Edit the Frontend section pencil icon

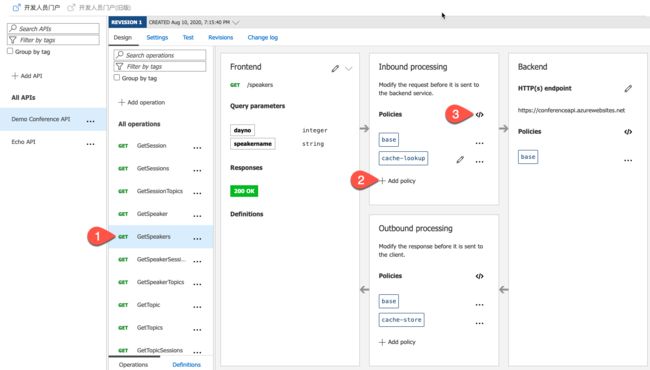[x=335, y=68]
